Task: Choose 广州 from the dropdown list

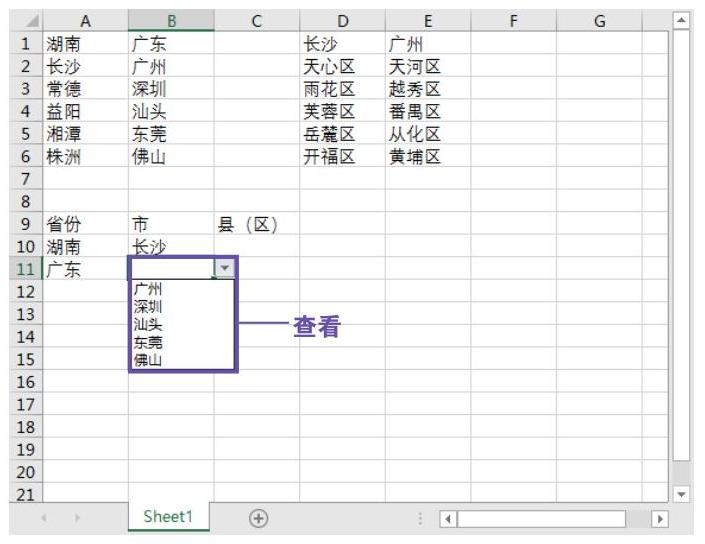Action: point(182,289)
